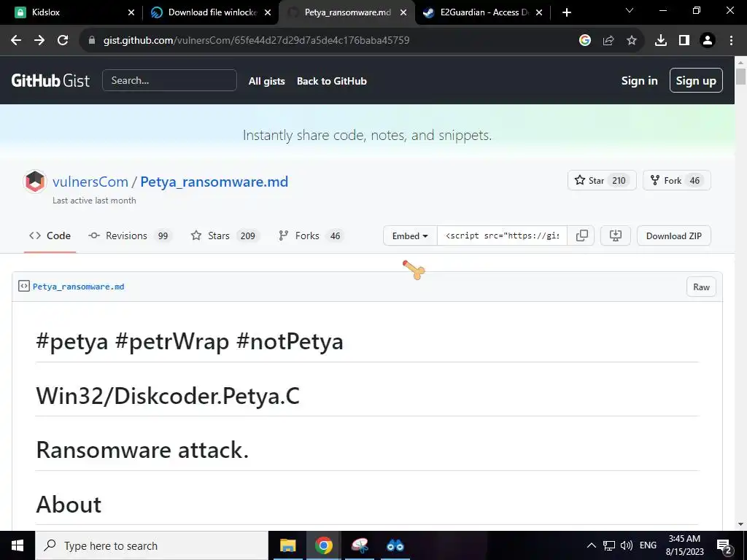Click the Save gist to desktop icon
Screen dimensions: 747x560
tap(615, 236)
